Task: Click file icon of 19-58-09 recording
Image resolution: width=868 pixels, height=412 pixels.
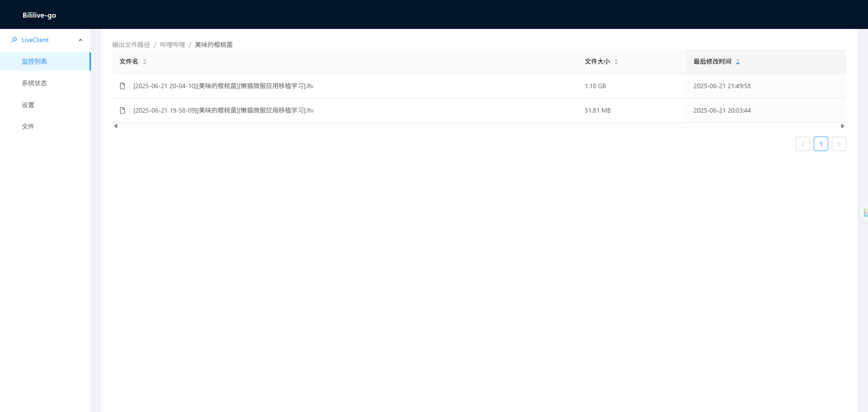Action: [x=123, y=110]
